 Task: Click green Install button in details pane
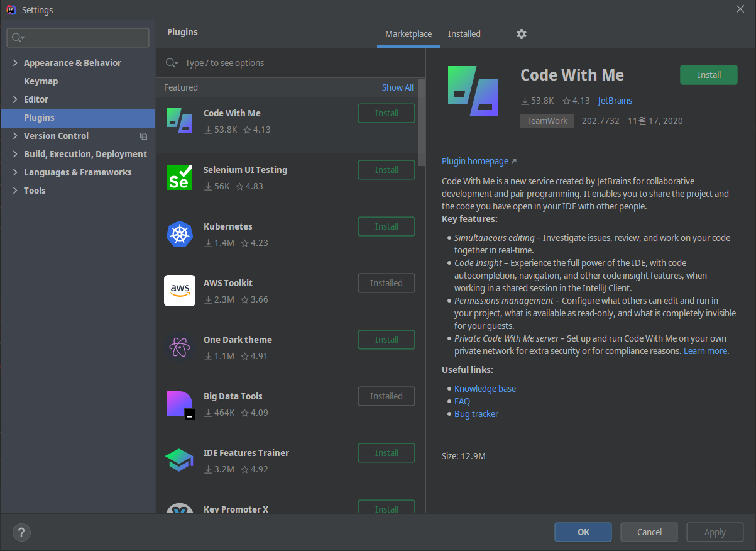click(x=709, y=75)
